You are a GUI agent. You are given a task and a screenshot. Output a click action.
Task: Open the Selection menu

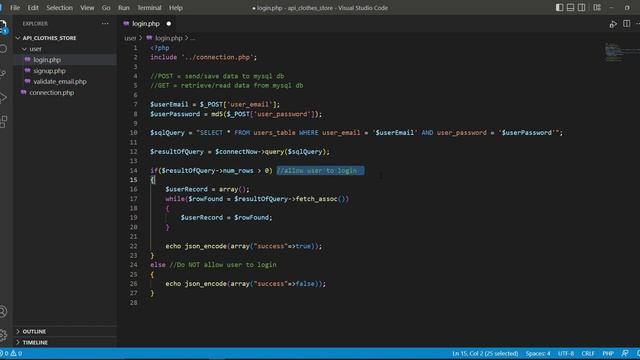click(59, 8)
